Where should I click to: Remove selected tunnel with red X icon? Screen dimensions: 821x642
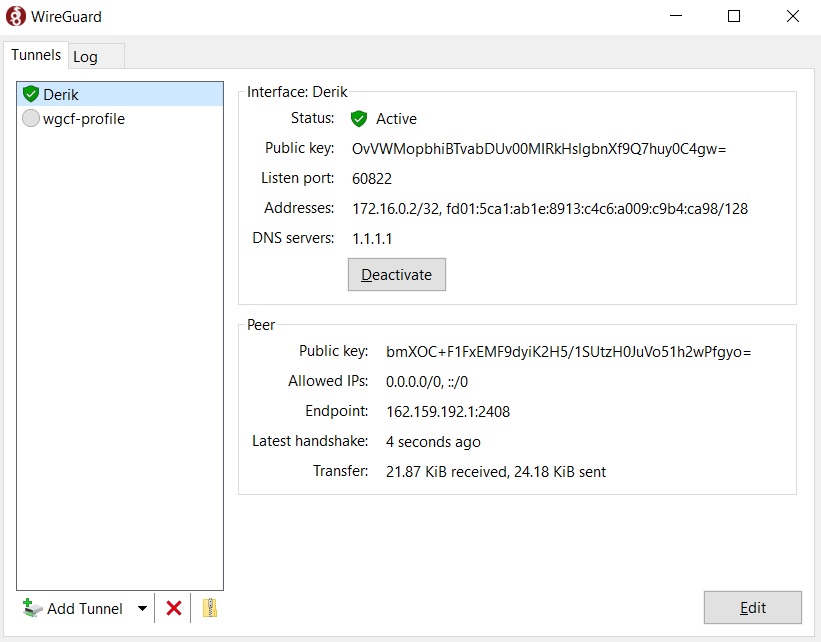pyautogui.click(x=174, y=608)
